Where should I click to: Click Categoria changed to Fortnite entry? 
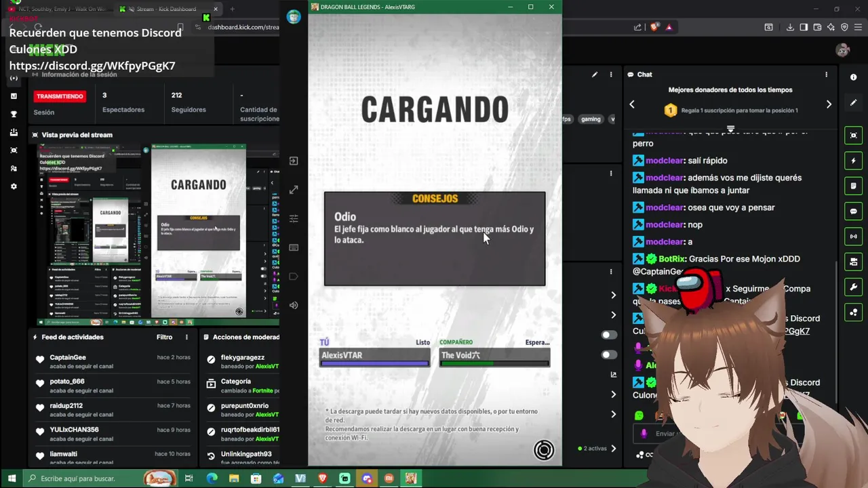coord(242,386)
